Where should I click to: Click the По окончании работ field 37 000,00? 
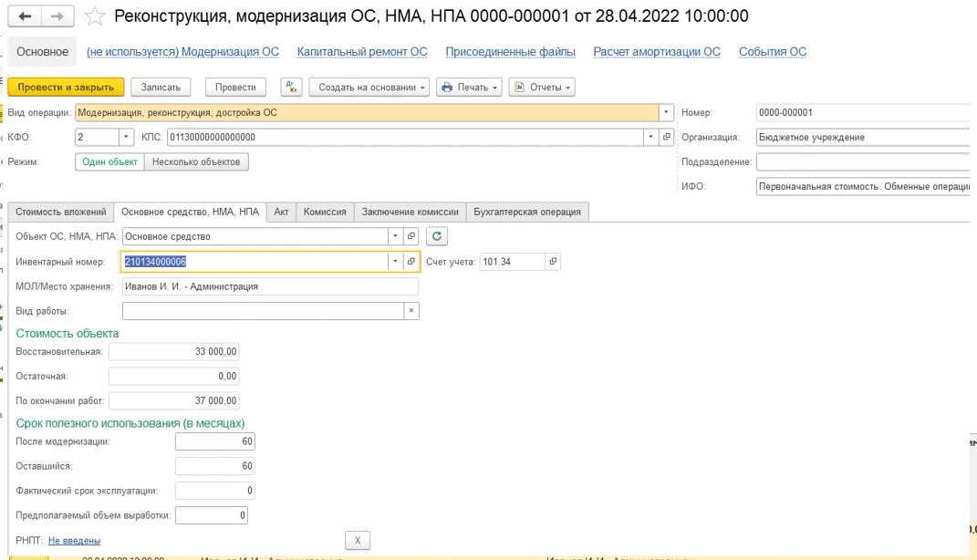174,400
